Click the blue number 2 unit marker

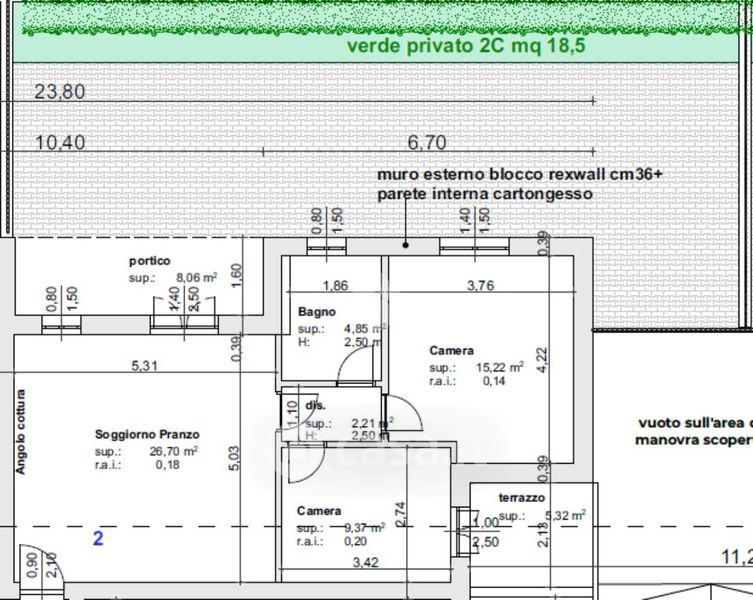98,539
